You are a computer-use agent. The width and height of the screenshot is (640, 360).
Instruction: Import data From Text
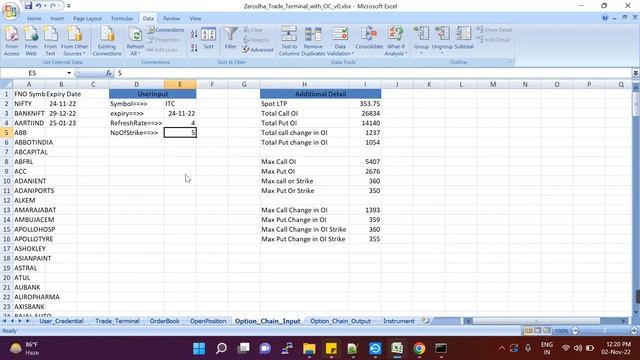pos(50,41)
